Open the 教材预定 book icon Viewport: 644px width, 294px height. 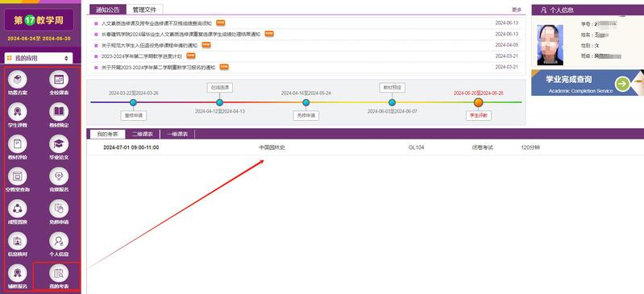(59, 112)
